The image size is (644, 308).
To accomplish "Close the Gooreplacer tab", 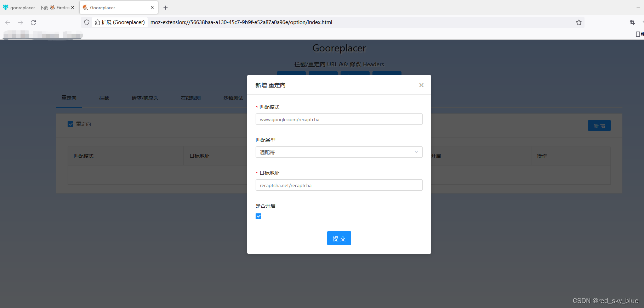I will coord(152,7).
